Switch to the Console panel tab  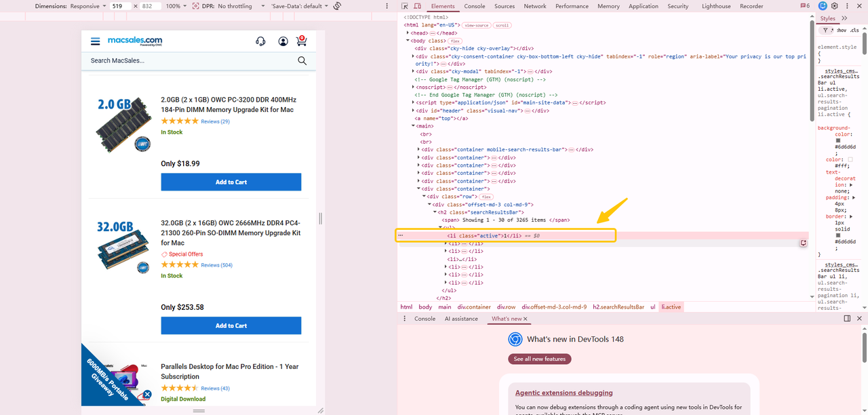click(475, 6)
